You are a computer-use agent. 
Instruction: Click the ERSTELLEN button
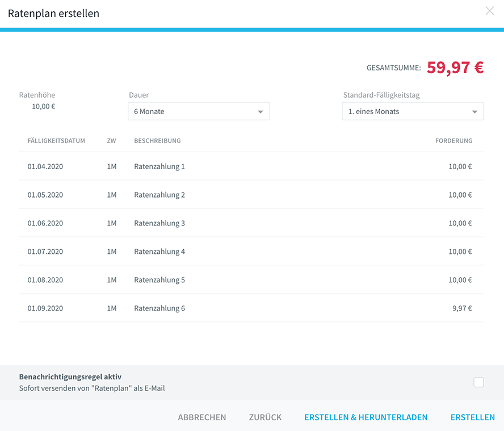pyautogui.click(x=472, y=417)
